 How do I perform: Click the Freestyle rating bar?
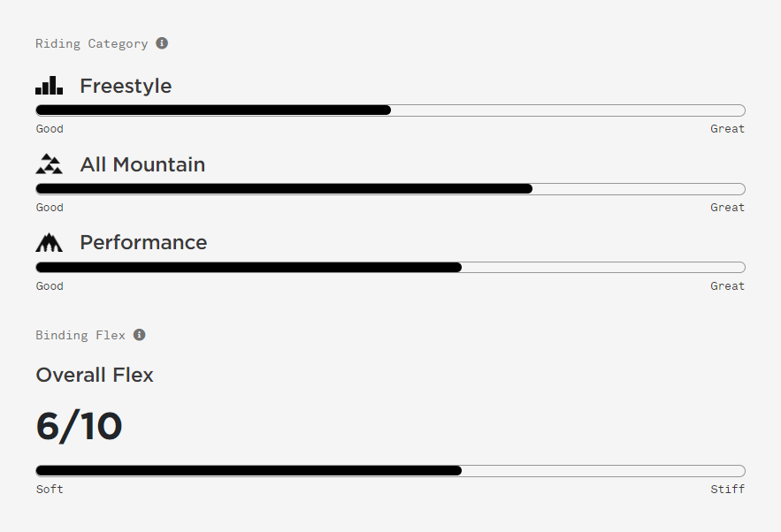pos(391,110)
